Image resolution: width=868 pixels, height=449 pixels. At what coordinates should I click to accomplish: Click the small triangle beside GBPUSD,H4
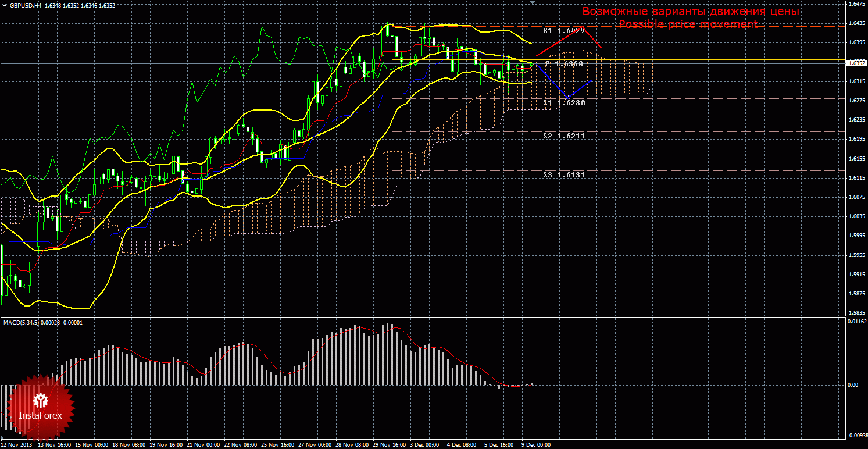click(4, 5)
